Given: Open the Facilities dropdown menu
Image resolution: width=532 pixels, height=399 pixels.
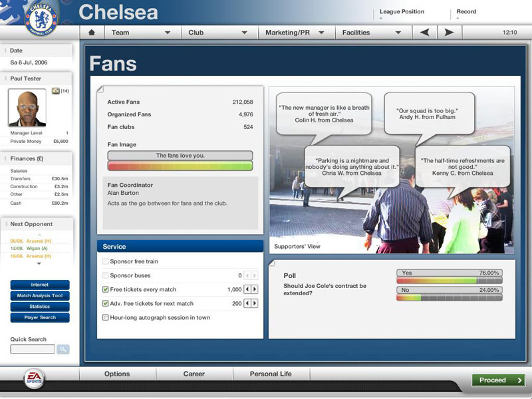Looking at the screenshot, I should click(x=369, y=31).
